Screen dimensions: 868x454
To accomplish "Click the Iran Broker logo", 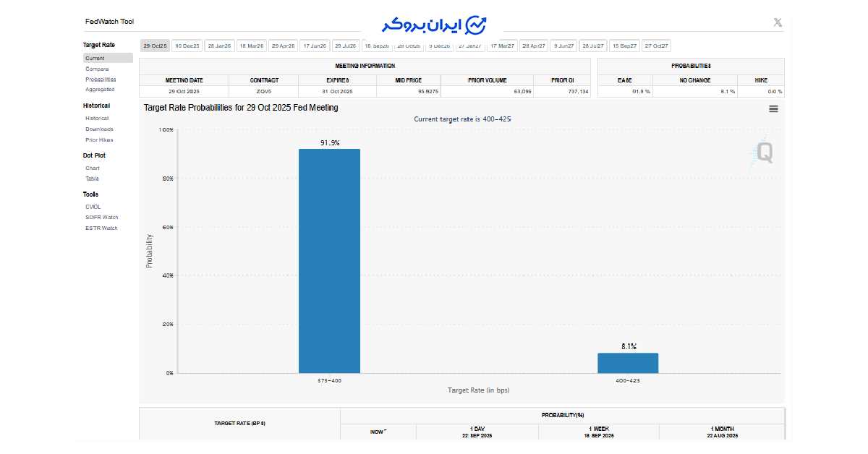I will (435, 24).
